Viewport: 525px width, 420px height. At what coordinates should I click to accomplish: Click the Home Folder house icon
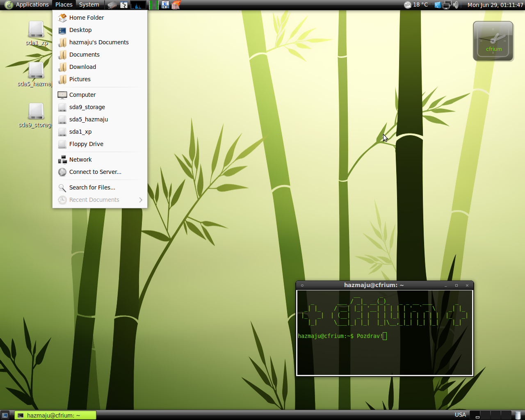(x=62, y=18)
